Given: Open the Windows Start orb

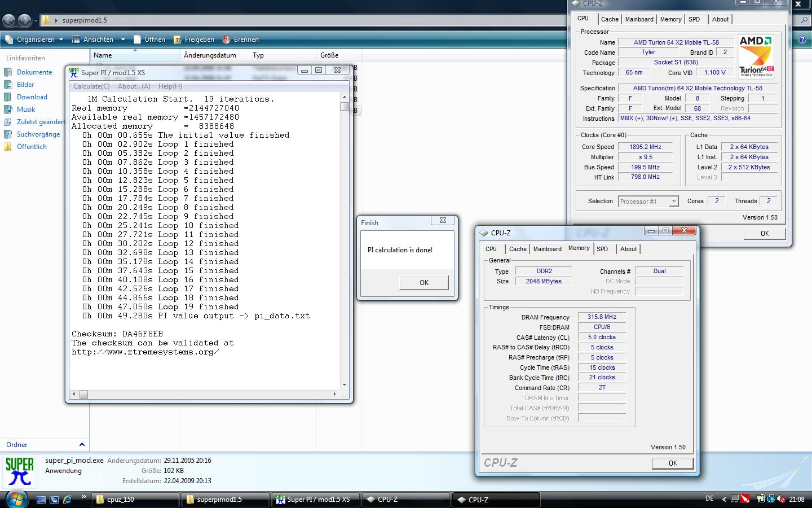Looking at the screenshot, I should coord(16,498).
